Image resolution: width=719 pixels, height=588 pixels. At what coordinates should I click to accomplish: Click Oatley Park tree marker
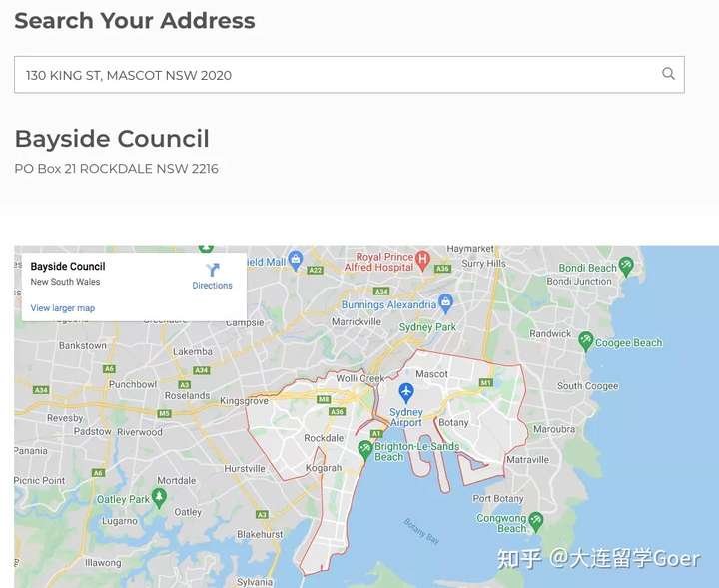tap(159, 498)
